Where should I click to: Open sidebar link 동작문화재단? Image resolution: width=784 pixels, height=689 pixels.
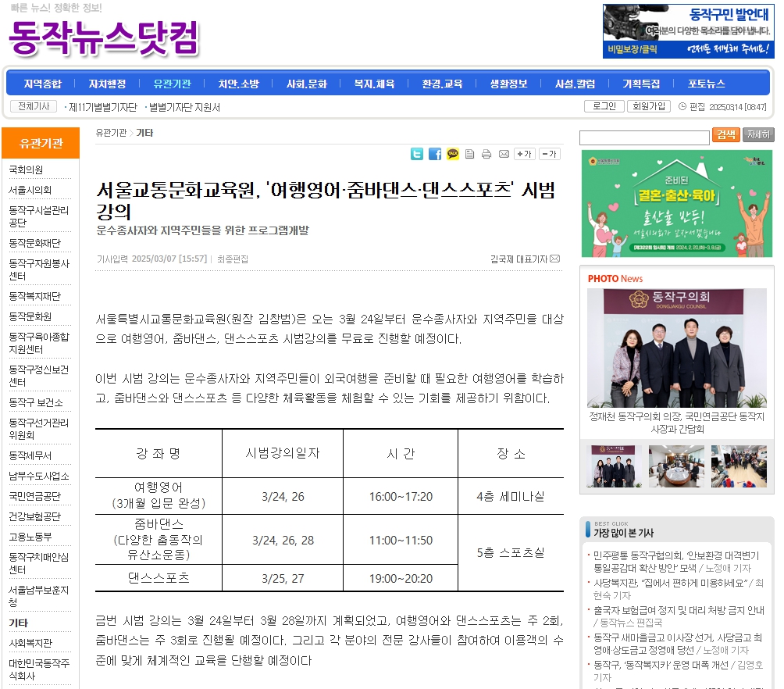point(34,243)
